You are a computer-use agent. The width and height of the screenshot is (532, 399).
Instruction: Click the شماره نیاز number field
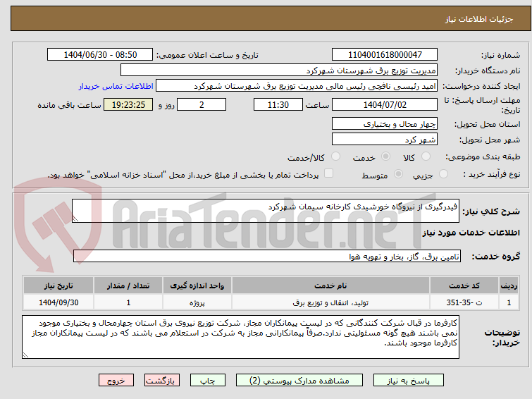(385, 55)
